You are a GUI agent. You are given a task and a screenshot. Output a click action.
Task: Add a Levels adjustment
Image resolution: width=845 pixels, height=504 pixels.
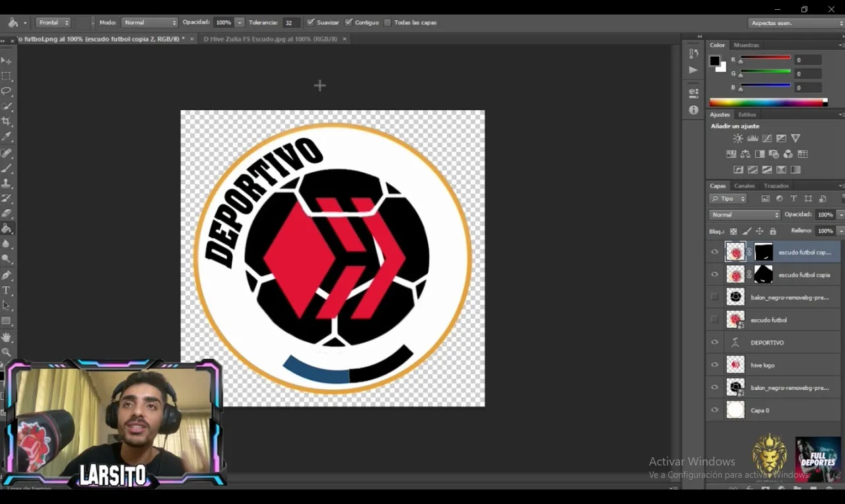[753, 139]
